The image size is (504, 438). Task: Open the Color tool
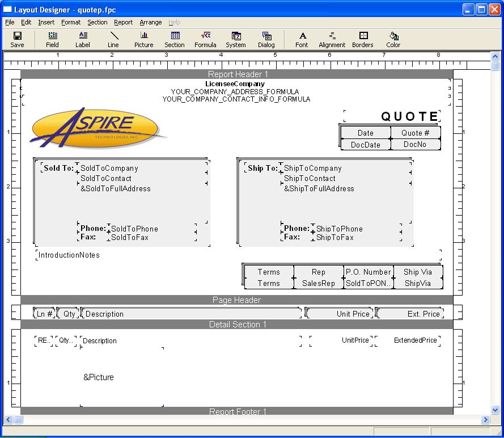tap(393, 39)
